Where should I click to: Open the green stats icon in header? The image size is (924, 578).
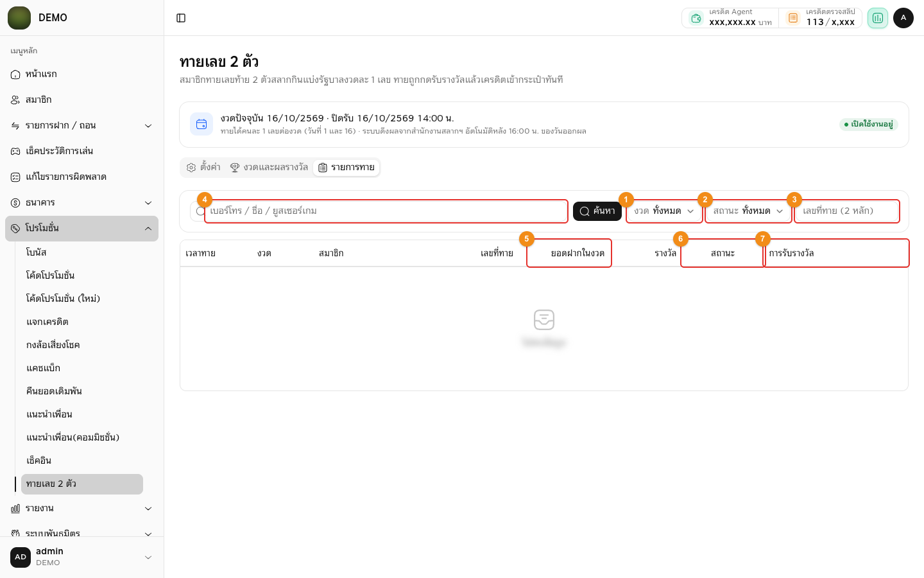[x=877, y=18]
